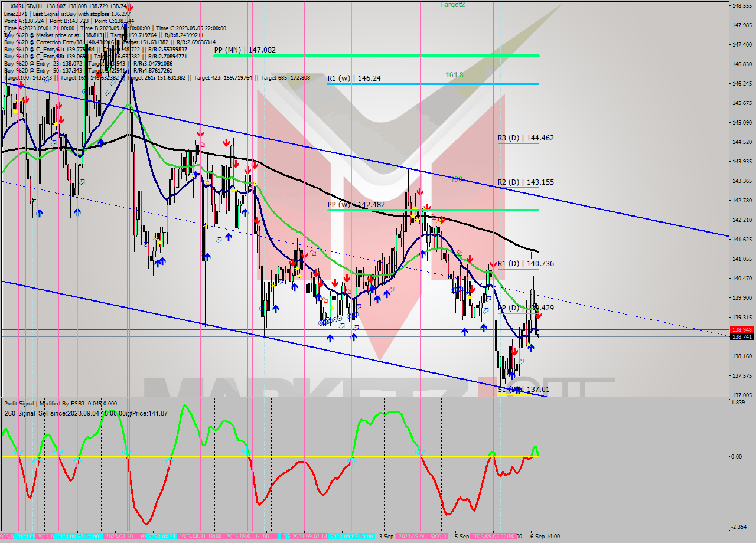Click the 139.315 price axis value
Viewport: 756px width, 543px height.
pos(741,317)
